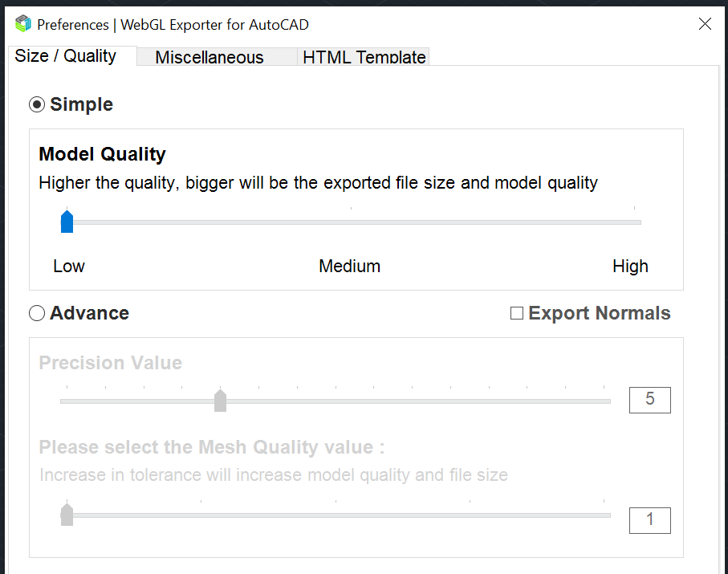728x574 pixels.
Task: Click the High label under the quality slider
Action: coord(630,267)
